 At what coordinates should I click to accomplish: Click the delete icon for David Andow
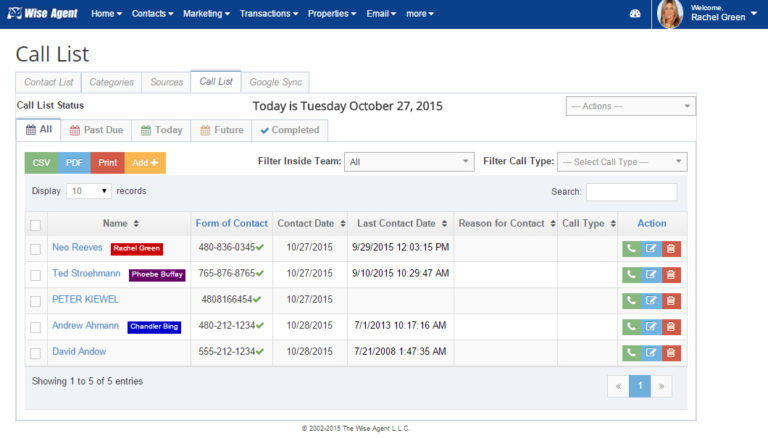pos(671,352)
